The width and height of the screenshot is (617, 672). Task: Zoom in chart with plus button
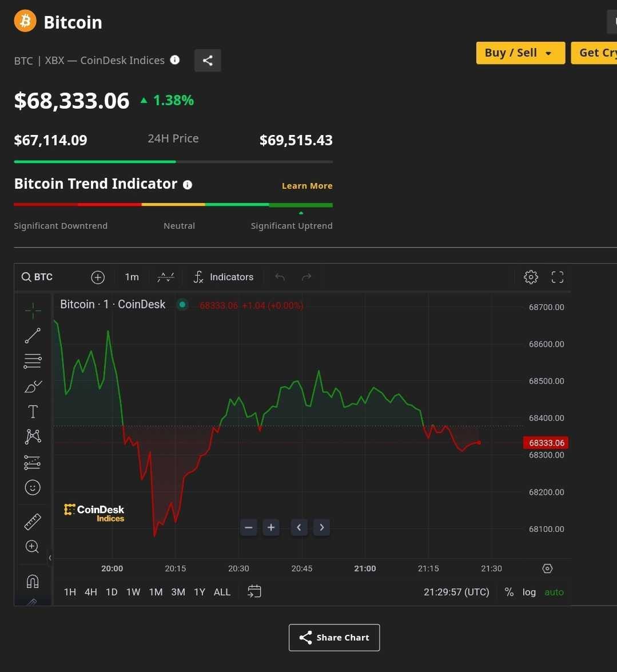271,527
